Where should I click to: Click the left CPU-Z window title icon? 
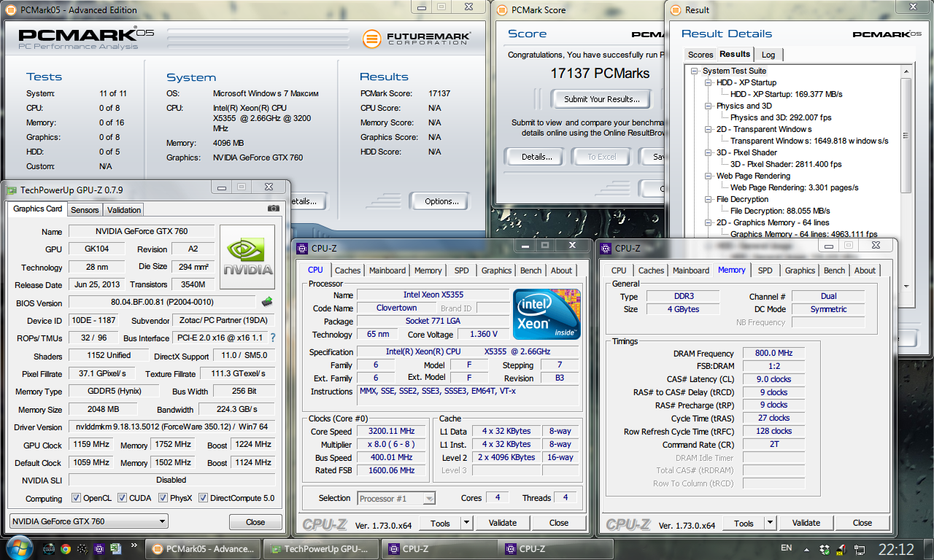(x=301, y=248)
